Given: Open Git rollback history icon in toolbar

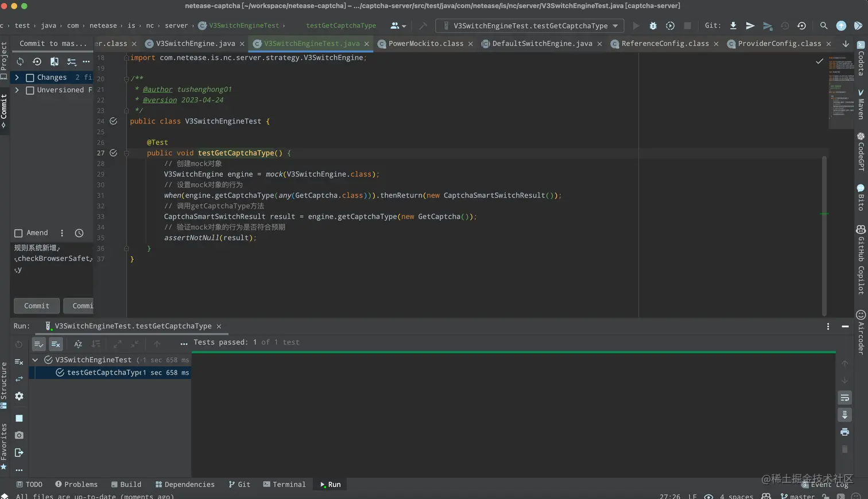Looking at the screenshot, I should pos(801,26).
